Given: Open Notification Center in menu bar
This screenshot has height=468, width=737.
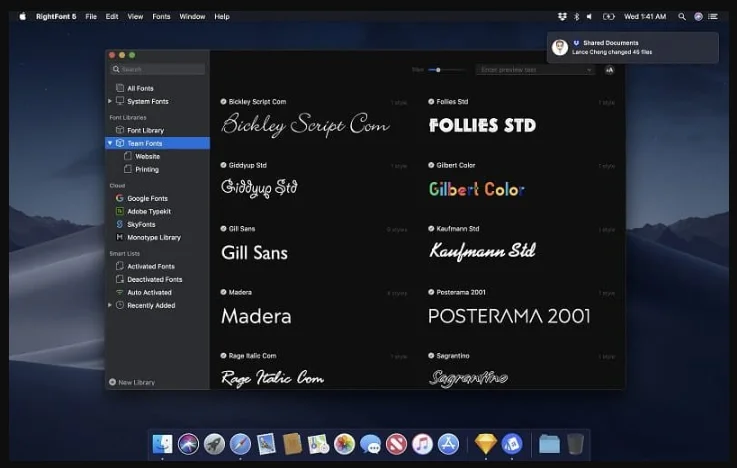Looking at the screenshot, I should click(713, 16).
